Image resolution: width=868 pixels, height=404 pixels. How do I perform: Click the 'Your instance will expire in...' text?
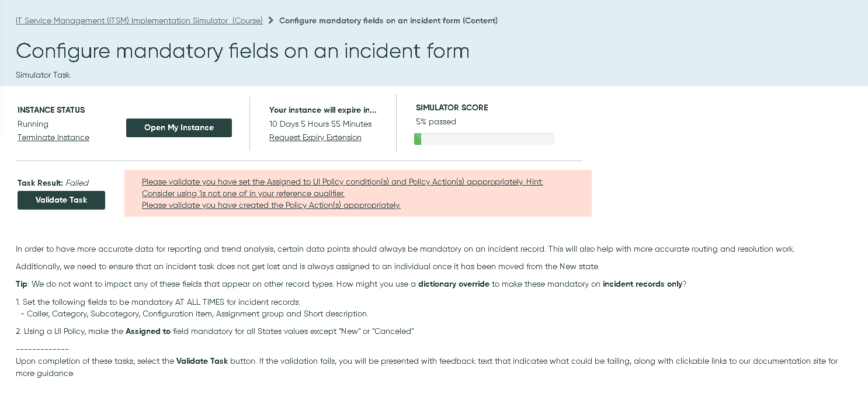[323, 110]
